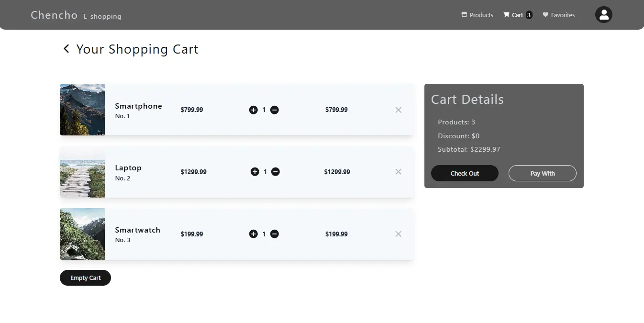Decrease Smartphone quantity with minus
644x323 pixels.
tap(274, 110)
